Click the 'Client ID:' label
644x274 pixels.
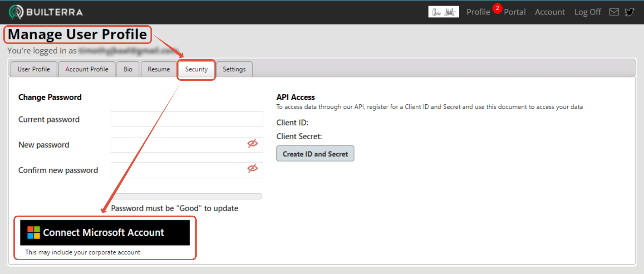292,122
